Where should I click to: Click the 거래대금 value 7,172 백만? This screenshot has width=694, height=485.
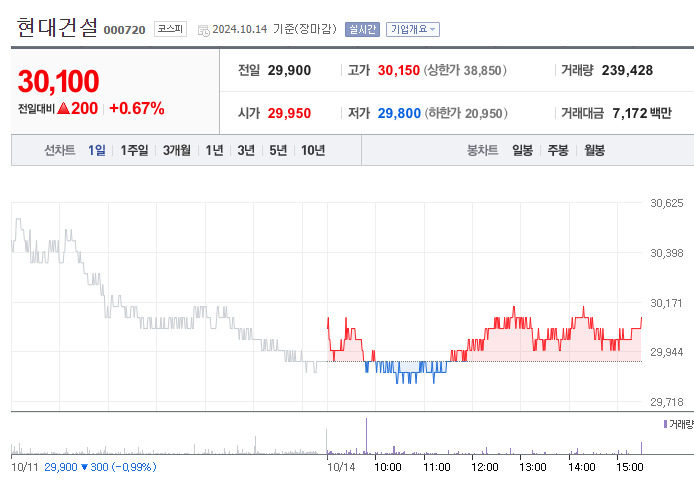click(x=642, y=113)
